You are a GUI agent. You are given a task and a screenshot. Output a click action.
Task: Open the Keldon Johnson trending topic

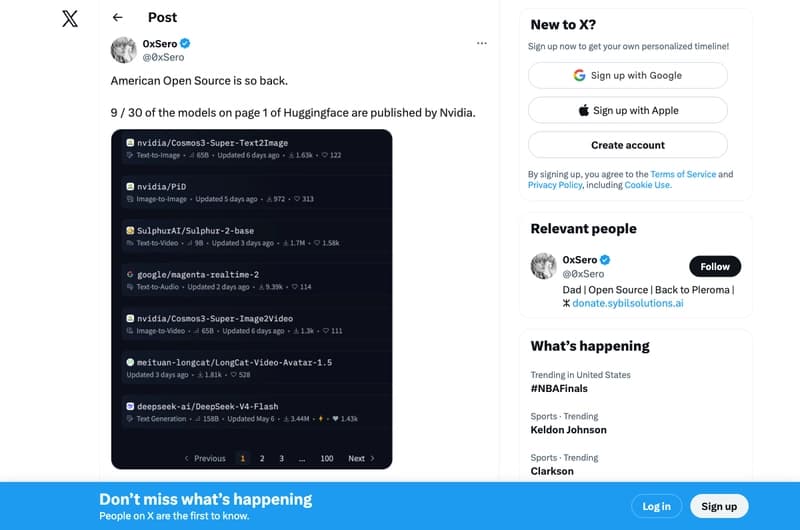tap(568, 430)
